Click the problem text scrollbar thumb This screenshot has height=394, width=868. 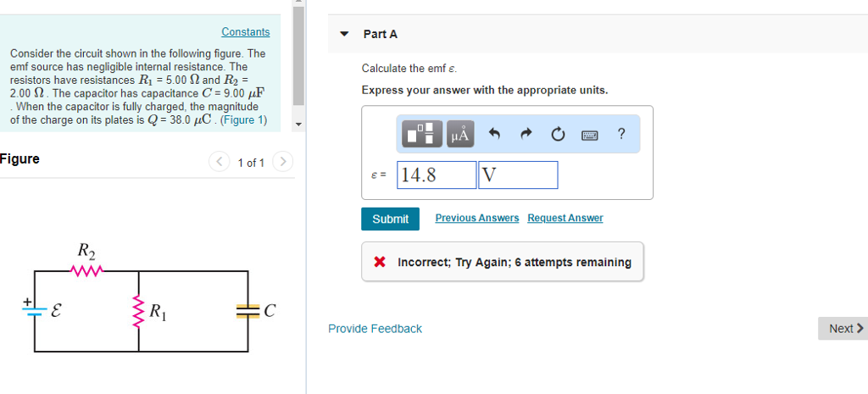point(298,55)
